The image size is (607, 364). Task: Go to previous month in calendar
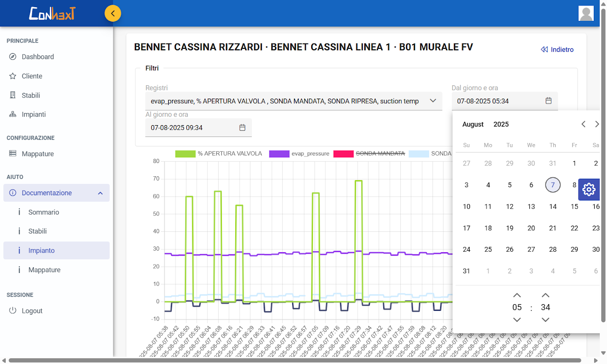[x=583, y=124]
